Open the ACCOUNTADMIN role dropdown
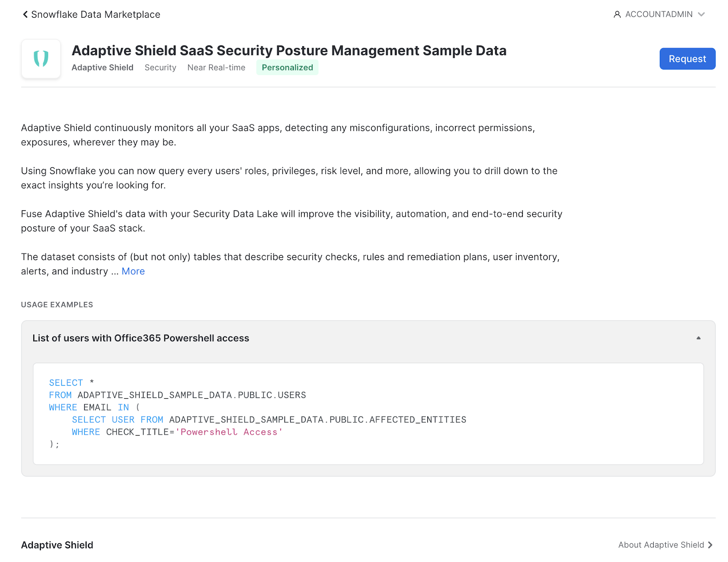The width and height of the screenshot is (728, 562). click(x=659, y=15)
